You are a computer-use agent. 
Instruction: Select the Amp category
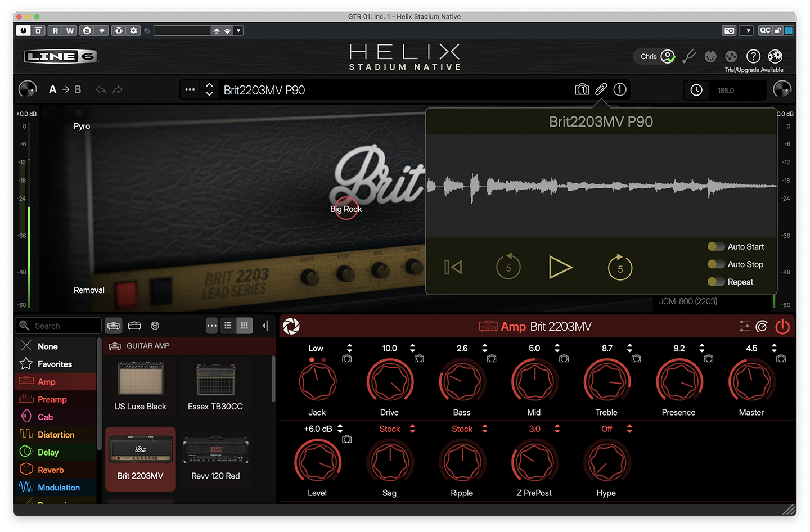point(56,382)
